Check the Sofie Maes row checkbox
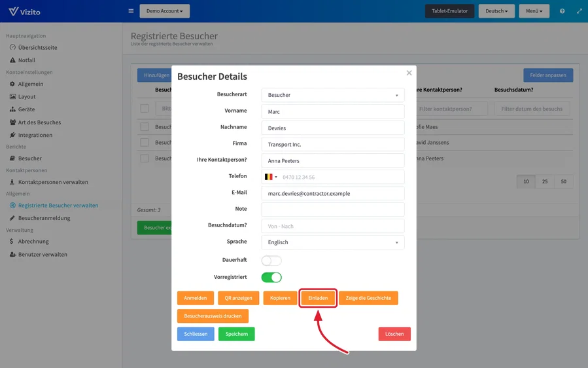588x368 pixels. point(145,126)
